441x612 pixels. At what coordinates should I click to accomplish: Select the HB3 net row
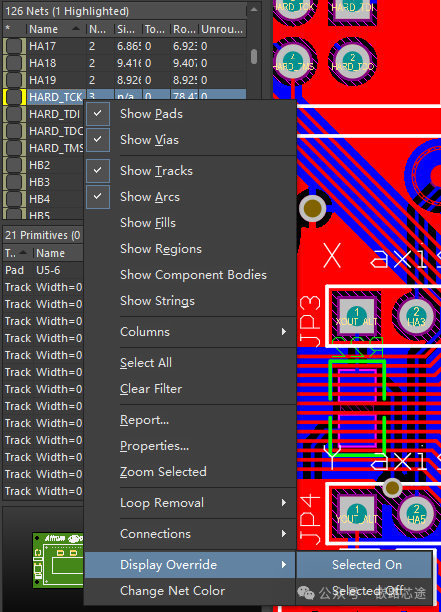43,182
